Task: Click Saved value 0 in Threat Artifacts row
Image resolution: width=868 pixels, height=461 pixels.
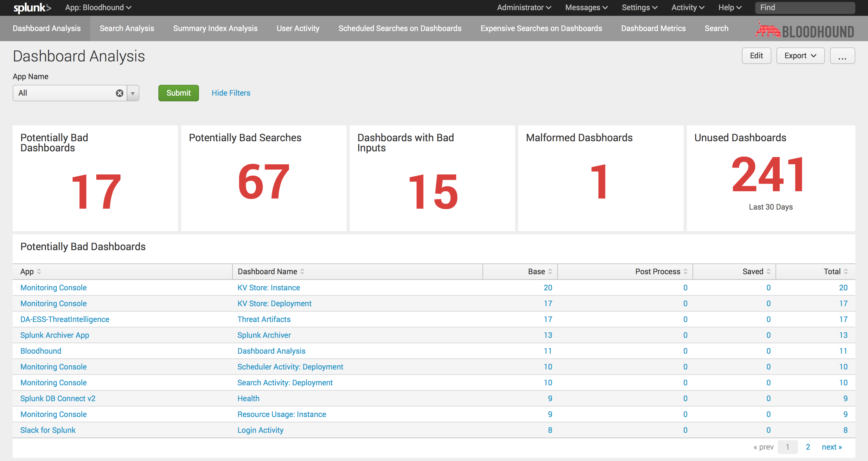Action: pyautogui.click(x=768, y=319)
